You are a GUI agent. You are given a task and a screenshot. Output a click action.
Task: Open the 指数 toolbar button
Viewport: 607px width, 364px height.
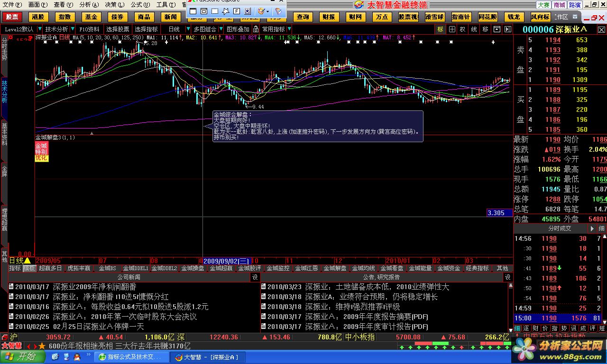click(x=64, y=17)
